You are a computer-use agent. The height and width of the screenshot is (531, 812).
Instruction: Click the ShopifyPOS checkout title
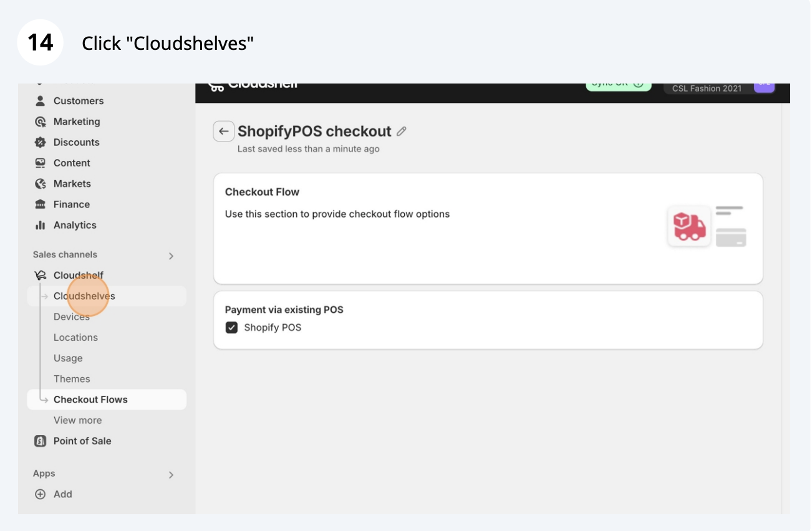coord(314,132)
